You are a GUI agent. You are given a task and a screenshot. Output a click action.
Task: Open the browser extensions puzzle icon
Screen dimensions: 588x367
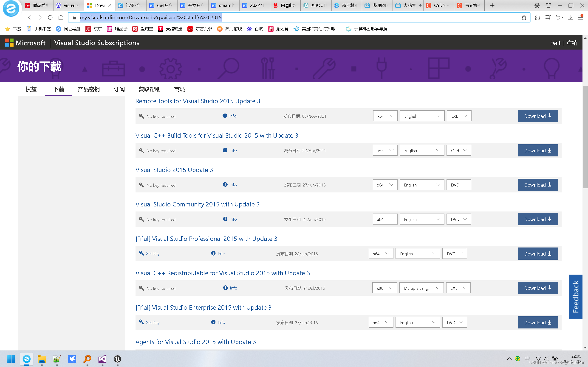537,17
